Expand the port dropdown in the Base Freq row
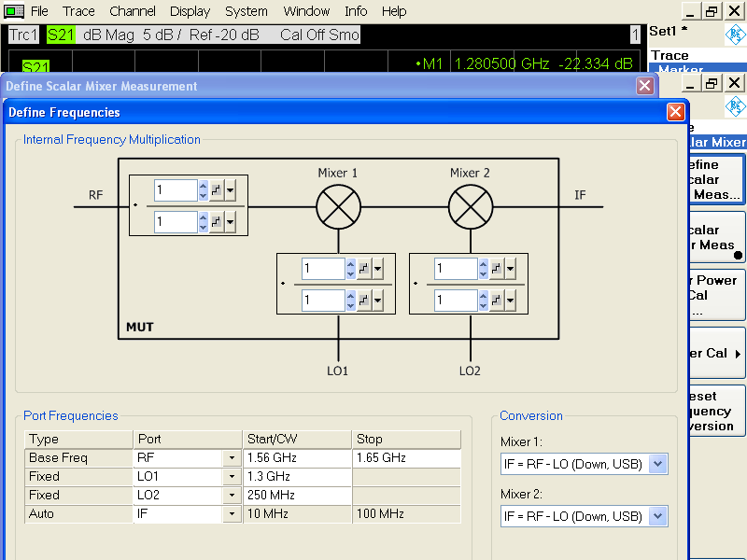 231,458
